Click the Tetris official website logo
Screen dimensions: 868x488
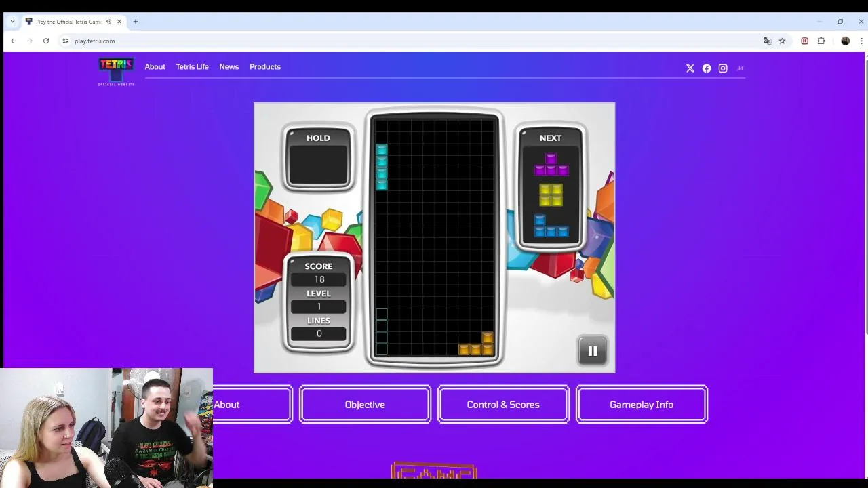pos(116,71)
